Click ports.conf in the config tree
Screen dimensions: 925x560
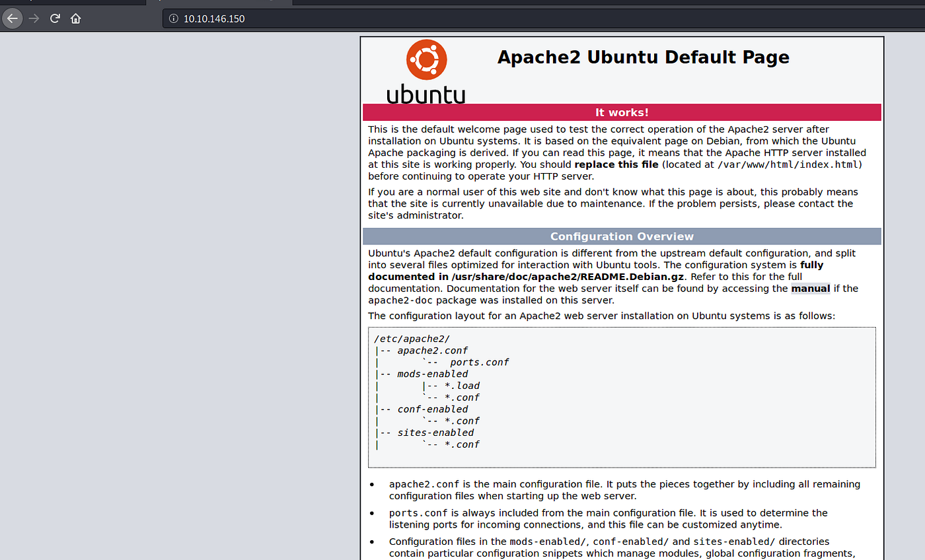[x=480, y=363]
